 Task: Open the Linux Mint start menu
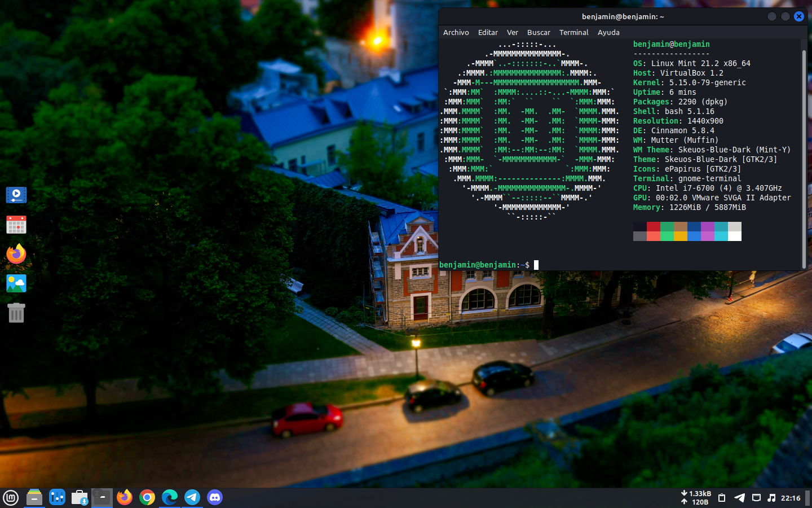pyautogui.click(x=11, y=497)
